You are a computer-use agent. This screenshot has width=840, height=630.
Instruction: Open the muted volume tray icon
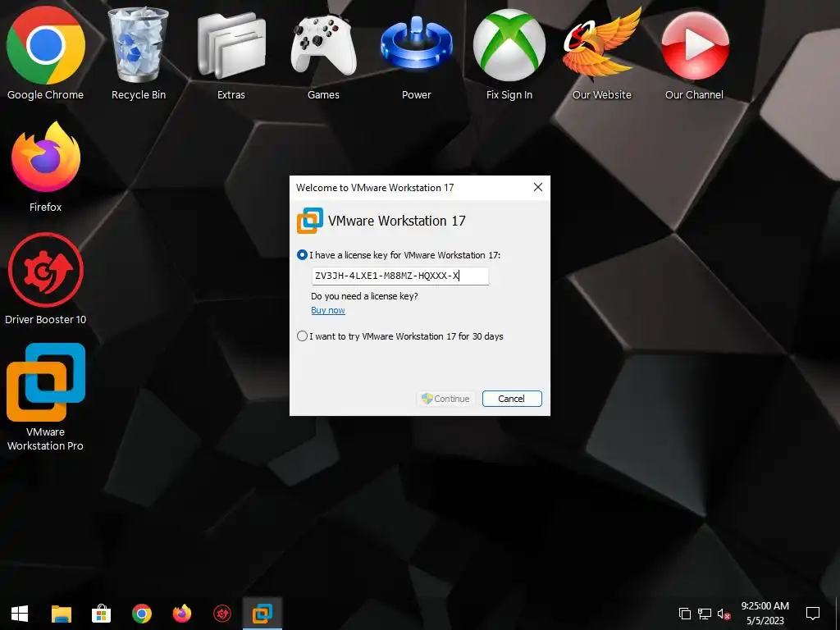[724, 614]
